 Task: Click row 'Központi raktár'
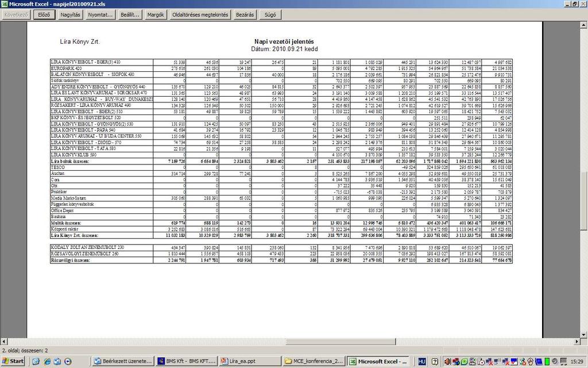[x=281, y=229]
